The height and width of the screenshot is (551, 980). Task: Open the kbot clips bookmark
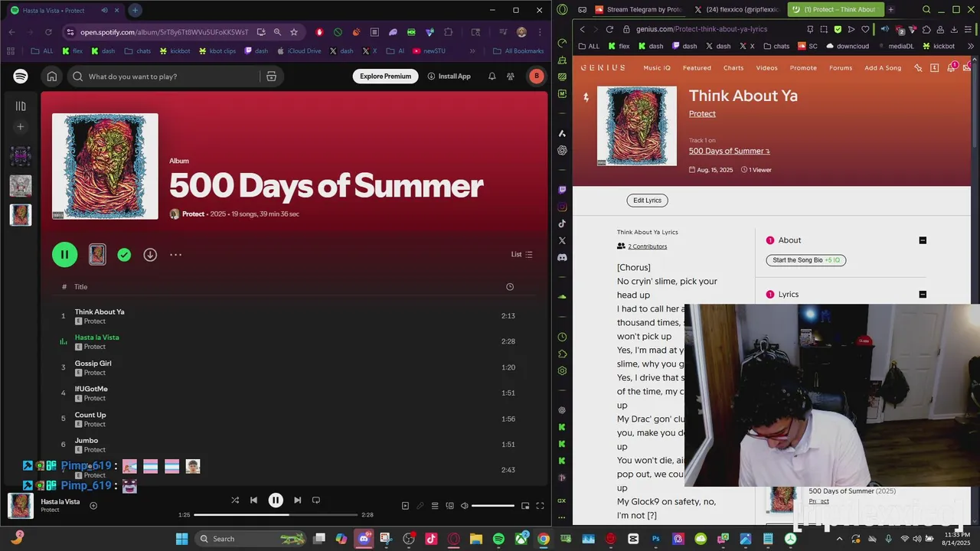point(218,51)
